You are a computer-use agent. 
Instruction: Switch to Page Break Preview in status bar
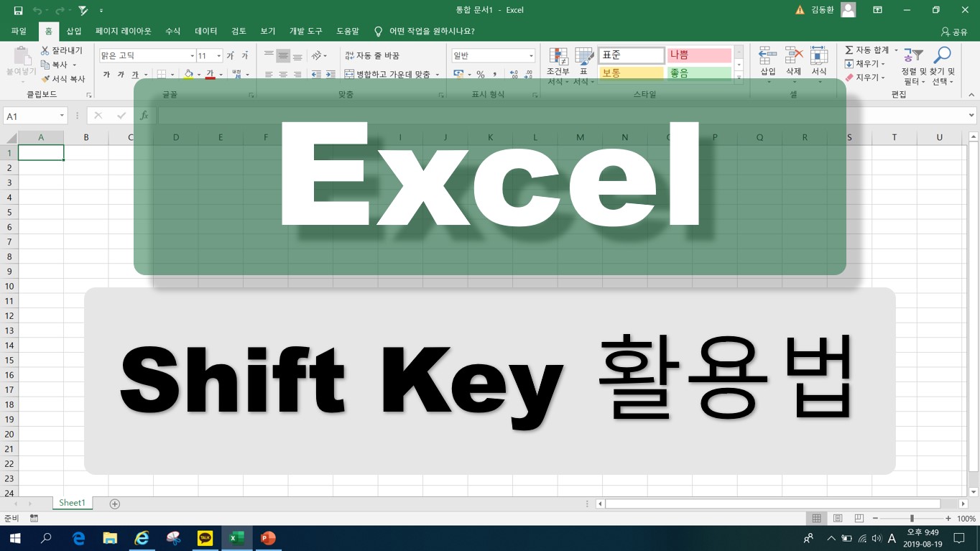[859, 518]
